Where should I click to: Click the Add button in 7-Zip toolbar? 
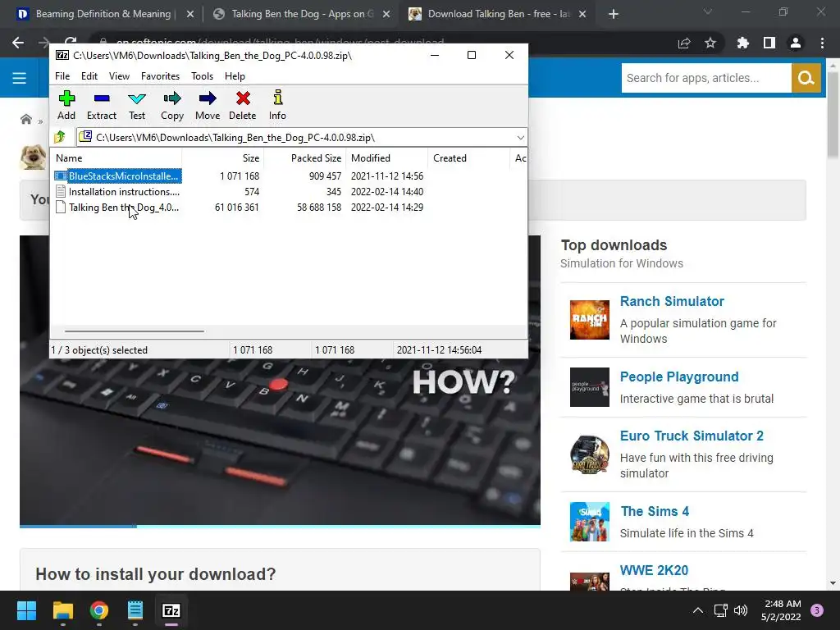66,105
